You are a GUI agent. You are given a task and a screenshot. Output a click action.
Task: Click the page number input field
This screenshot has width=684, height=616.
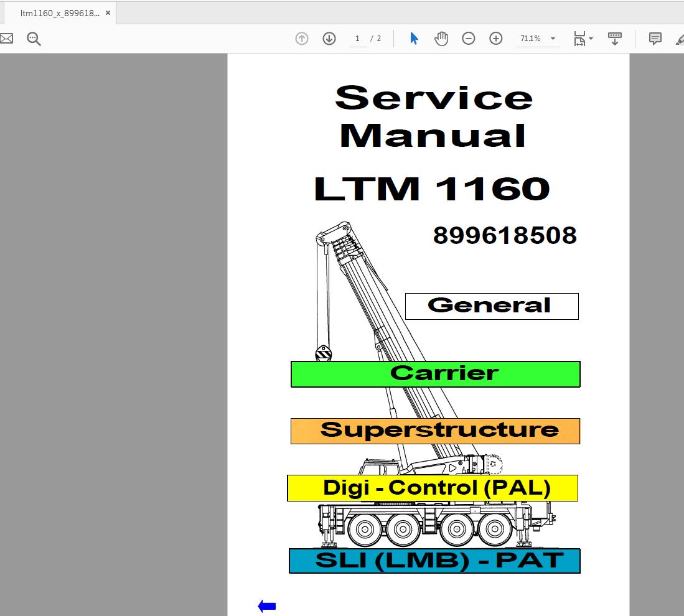coord(357,39)
